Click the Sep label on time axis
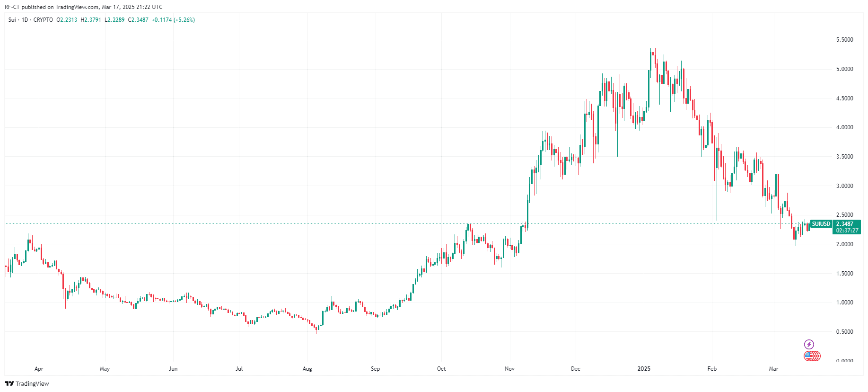The width and height of the screenshot is (868, 392). pos(376,369)
